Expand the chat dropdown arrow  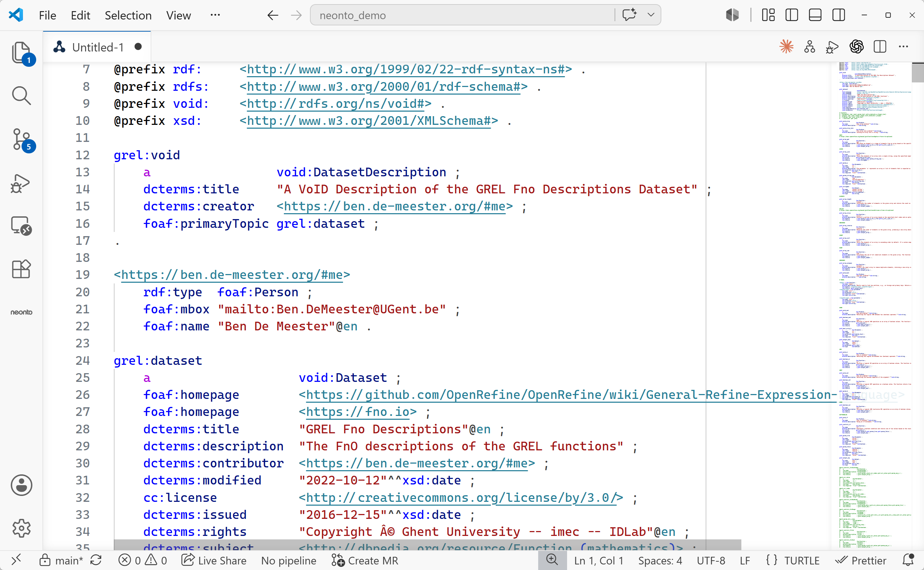tap(651, 15)
